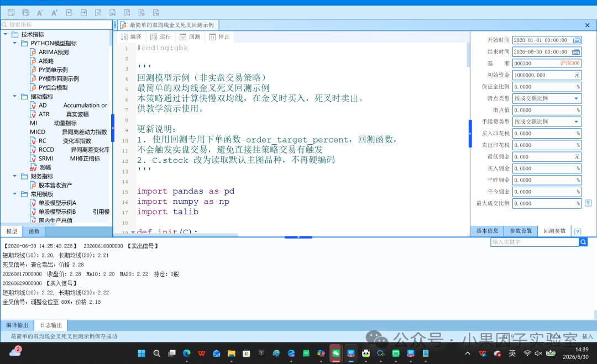Collapse the 财务指标 folder

pyautogui.click(x=14, y=176)
